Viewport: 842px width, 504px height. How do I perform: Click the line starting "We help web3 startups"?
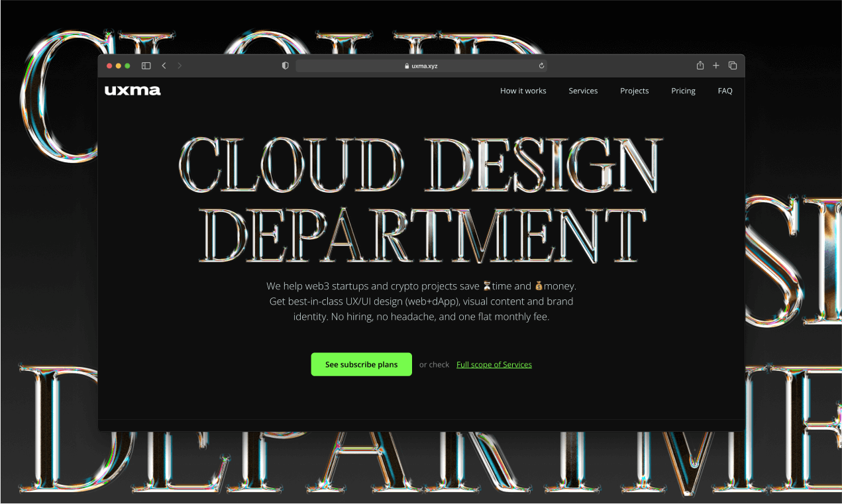(x=421, y=286)
